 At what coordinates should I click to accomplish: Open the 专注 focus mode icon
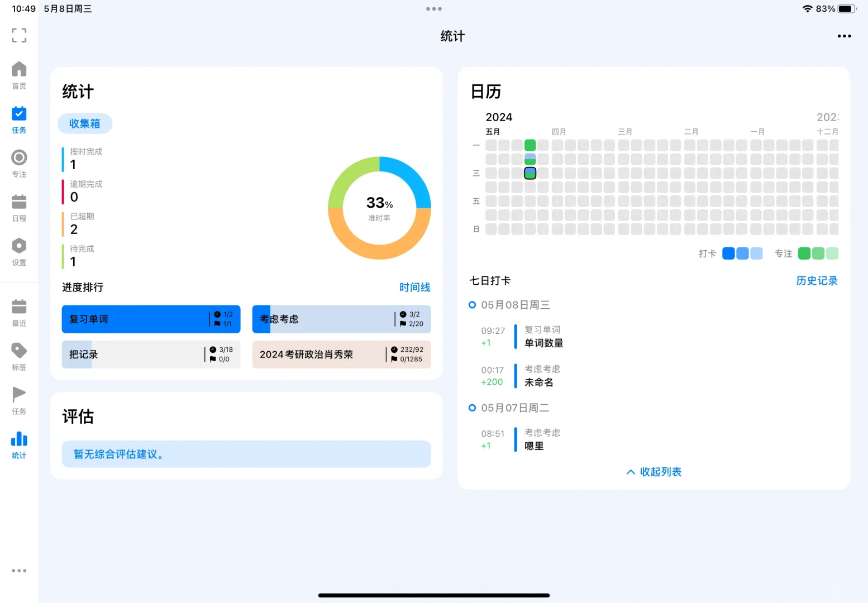point(19,162)
